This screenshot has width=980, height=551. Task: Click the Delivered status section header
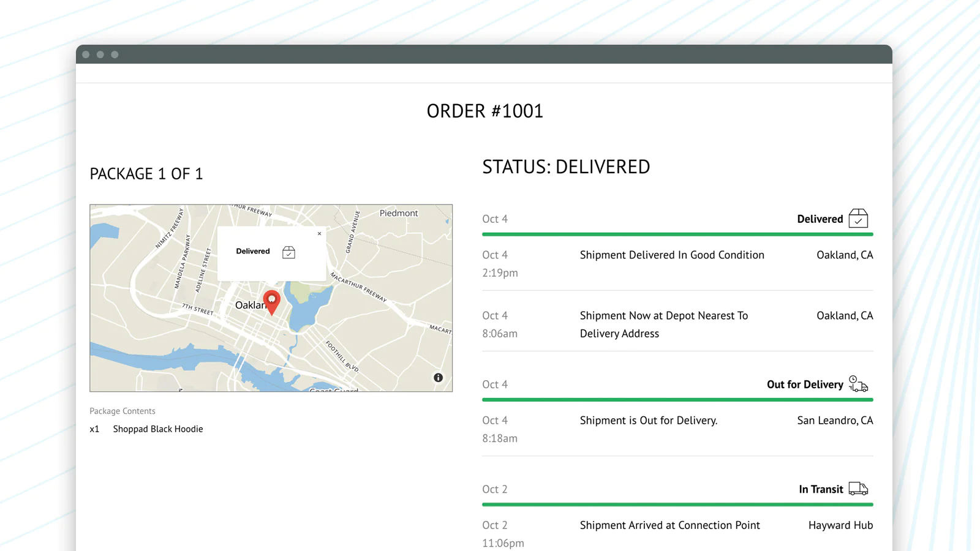pyautogui.click(x=820, y=219)
